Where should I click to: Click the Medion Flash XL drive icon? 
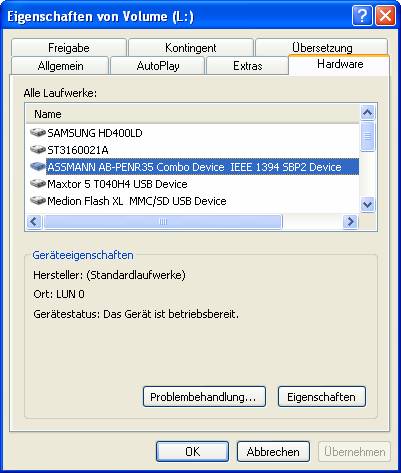pos(38,201)
